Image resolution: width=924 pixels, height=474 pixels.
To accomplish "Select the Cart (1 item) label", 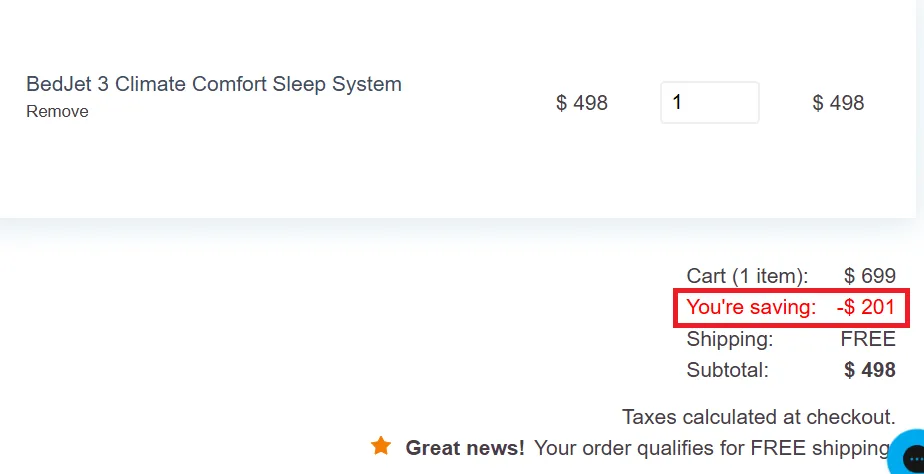I will pos(747,276).
